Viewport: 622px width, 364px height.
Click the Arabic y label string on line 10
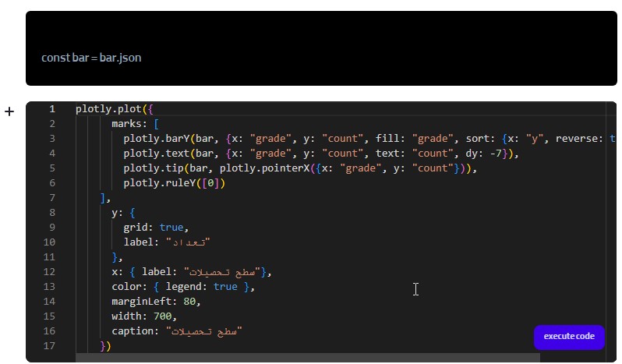188,242
